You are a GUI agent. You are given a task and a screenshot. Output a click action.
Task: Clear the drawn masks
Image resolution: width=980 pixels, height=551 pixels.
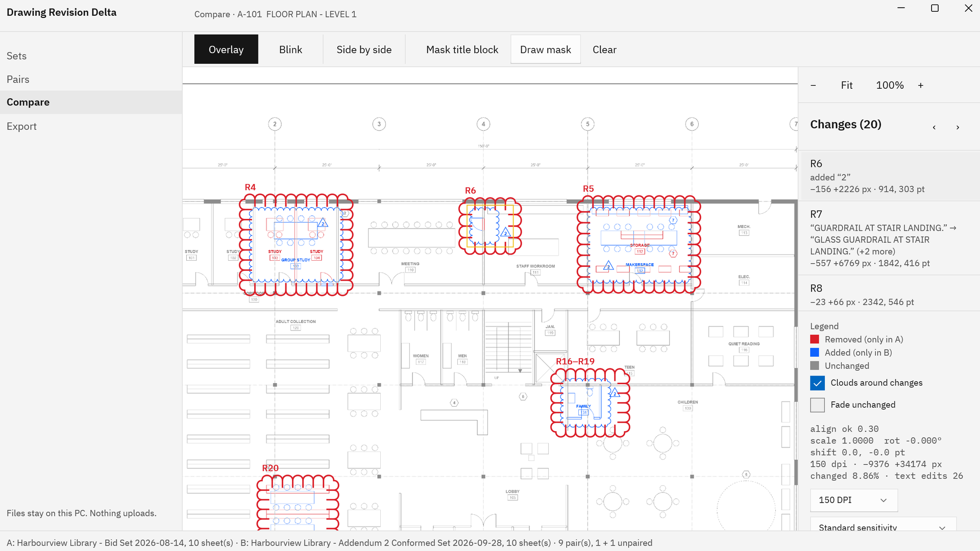[604, 49]
